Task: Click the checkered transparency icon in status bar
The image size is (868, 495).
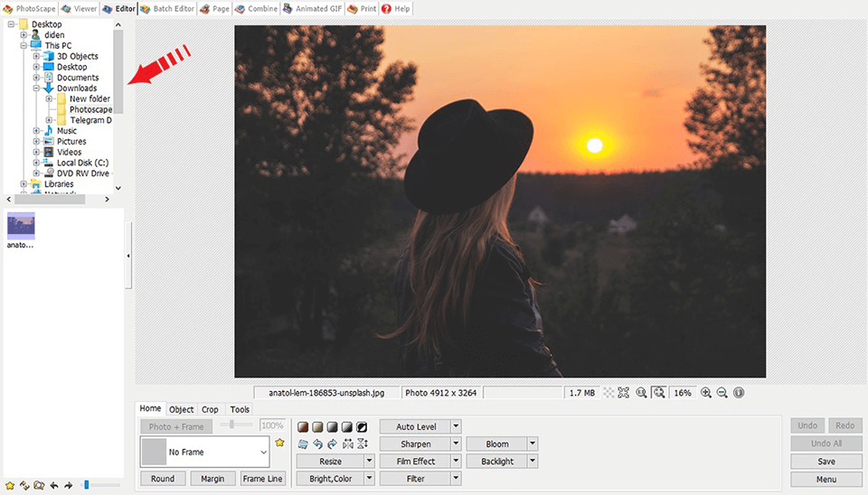Action: click(x=609, y=393)
